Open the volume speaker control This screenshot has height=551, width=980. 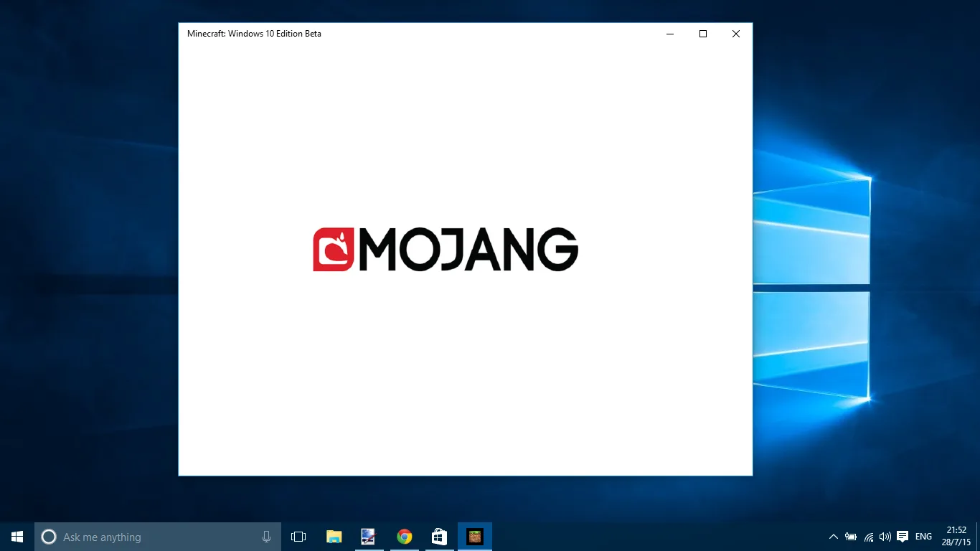point(885,537)
